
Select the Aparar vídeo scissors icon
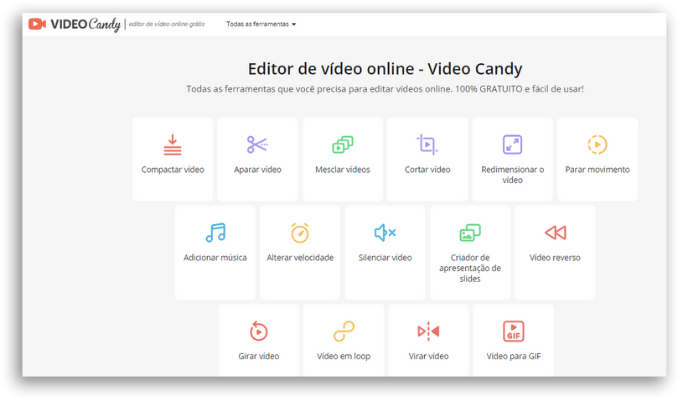click(x=258, y=145)
